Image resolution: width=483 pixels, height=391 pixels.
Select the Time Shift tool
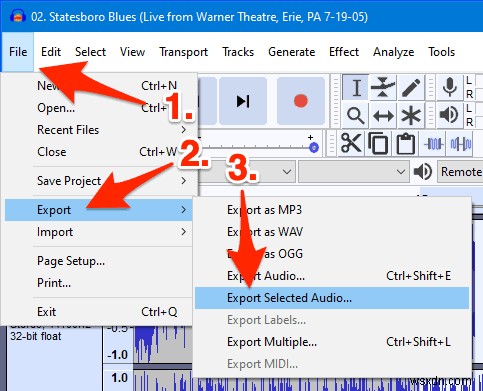coord(383,116)
